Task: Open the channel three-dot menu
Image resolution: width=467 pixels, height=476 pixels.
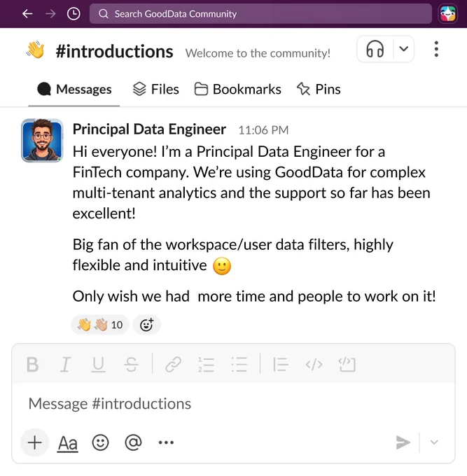Action: (x=436, y=49)
